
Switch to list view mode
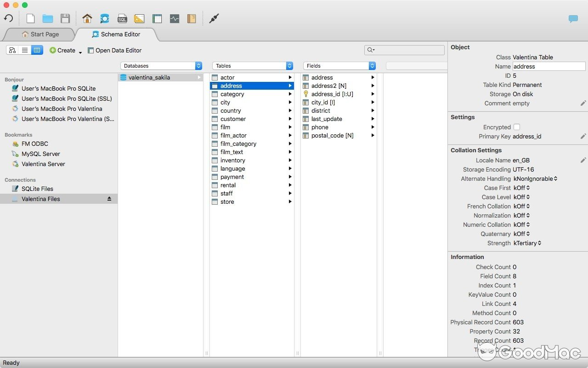click(24, 50)
